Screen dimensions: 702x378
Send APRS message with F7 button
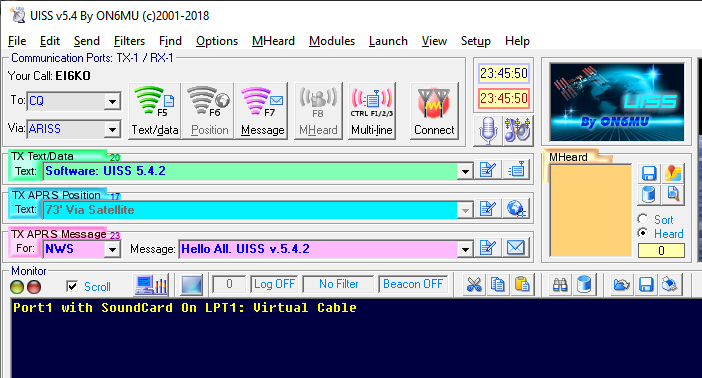[x=262, y=111]
